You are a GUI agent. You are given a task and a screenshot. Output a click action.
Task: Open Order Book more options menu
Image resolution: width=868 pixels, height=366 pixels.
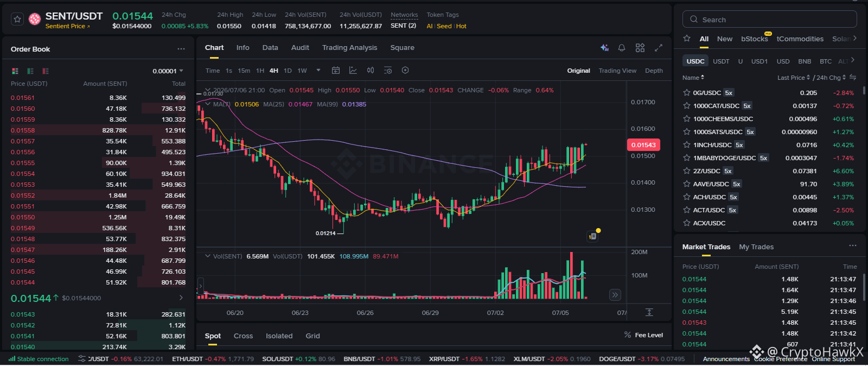[181, 49]
